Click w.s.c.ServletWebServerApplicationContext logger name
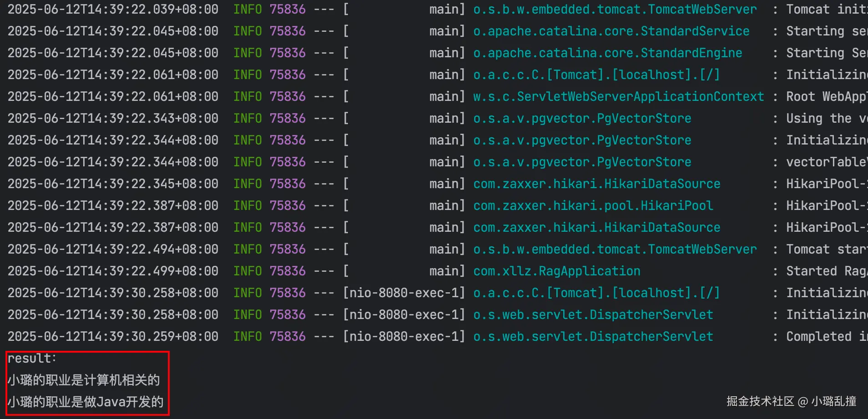This screenshot has height=419, width=868. (618, 96)
